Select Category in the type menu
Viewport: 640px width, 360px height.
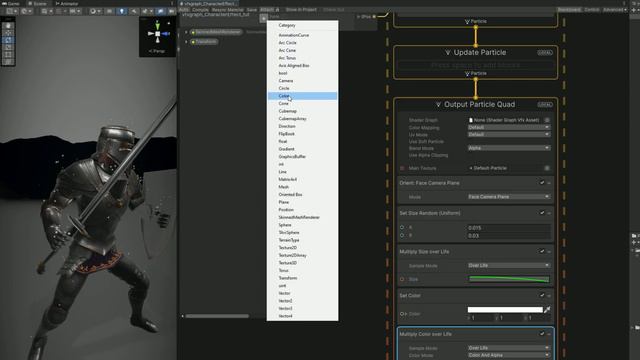click(x=302, y=25)
